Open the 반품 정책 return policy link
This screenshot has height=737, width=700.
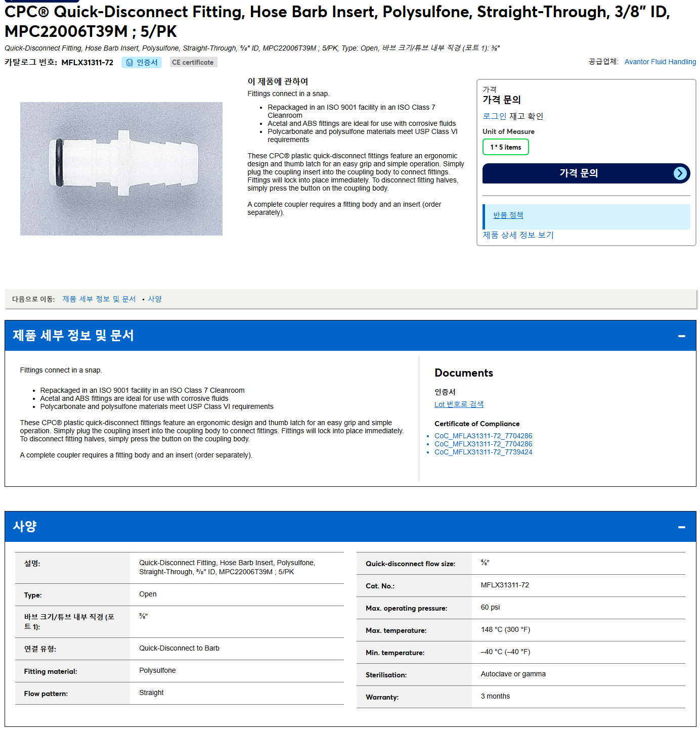[x=508, y=215]
